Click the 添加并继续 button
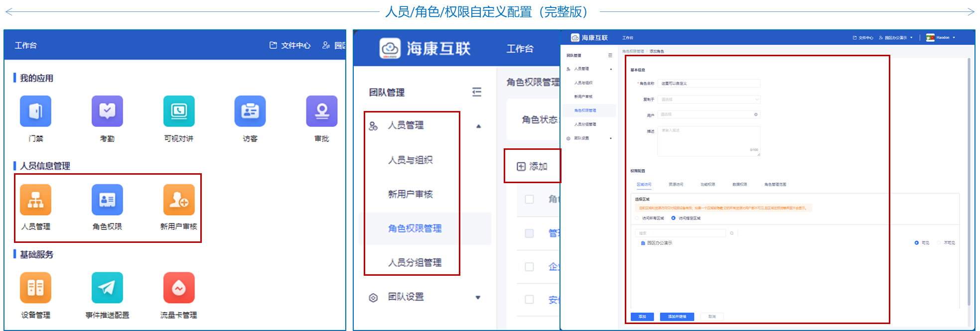The height and width of the screenshot is (331, 980). click(677, 317)
